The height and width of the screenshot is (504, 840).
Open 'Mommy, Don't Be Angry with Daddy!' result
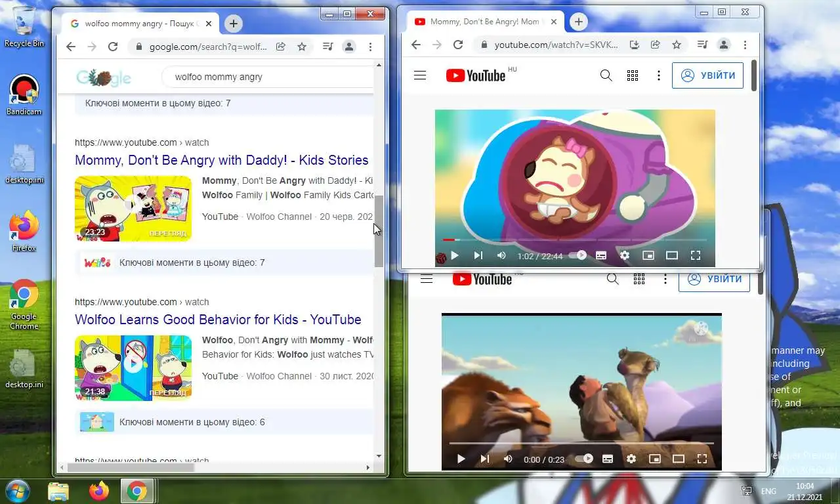coord(222,160)
